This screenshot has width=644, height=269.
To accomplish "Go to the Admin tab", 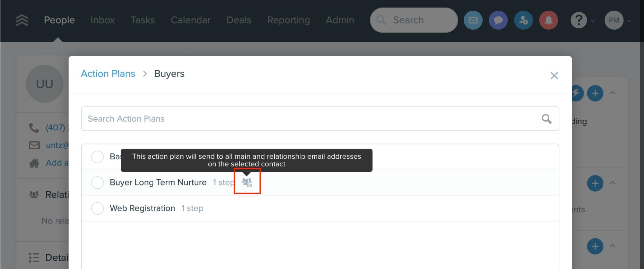I will [340, 20].
